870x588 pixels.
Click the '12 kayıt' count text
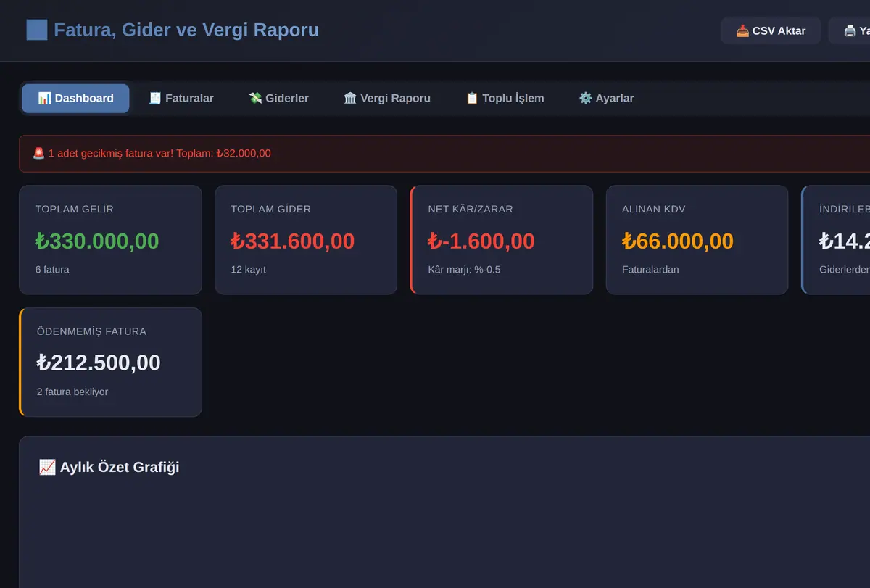pos(249,270)
